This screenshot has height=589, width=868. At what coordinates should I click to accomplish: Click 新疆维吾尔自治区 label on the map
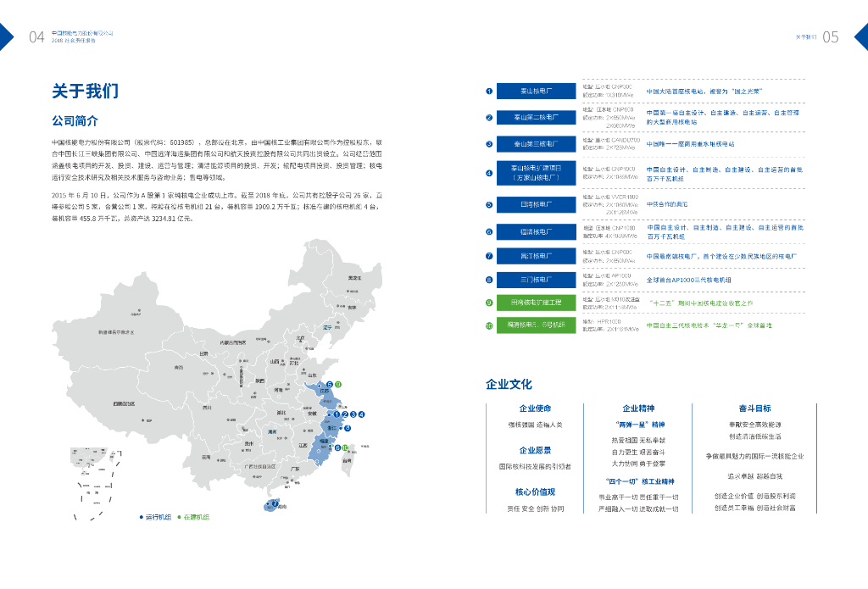[x=116, y=332]
